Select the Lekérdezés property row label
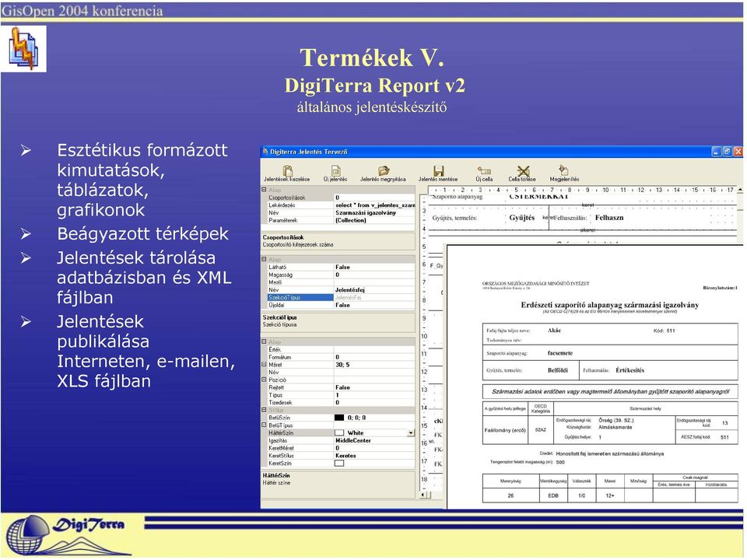 282,205
